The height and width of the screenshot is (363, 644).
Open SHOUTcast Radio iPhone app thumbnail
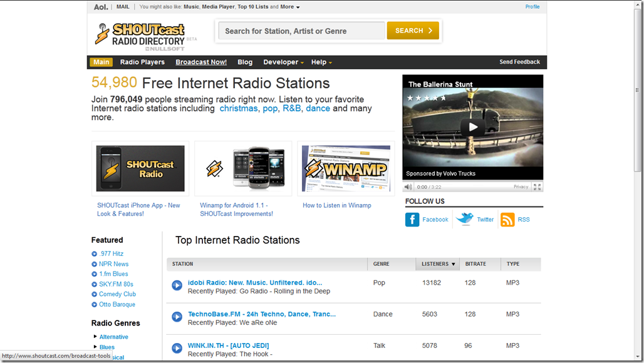140,168
